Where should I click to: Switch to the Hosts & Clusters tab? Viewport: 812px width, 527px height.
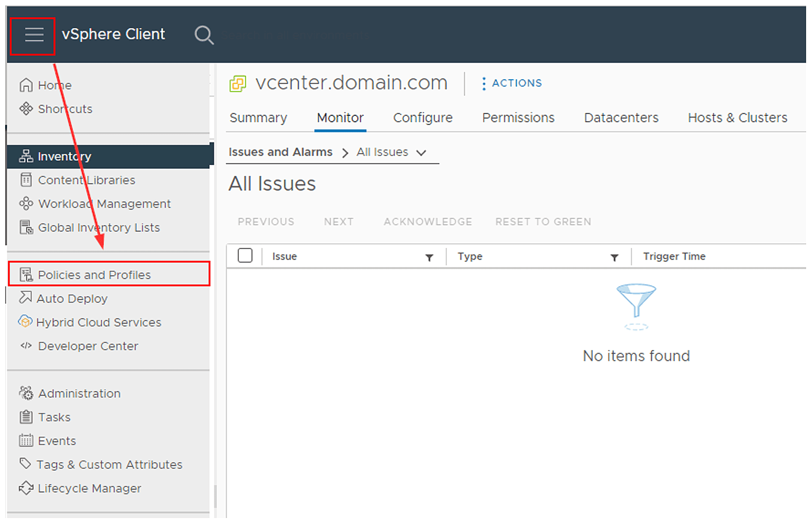pyautogui.click(x=737, y=117)
